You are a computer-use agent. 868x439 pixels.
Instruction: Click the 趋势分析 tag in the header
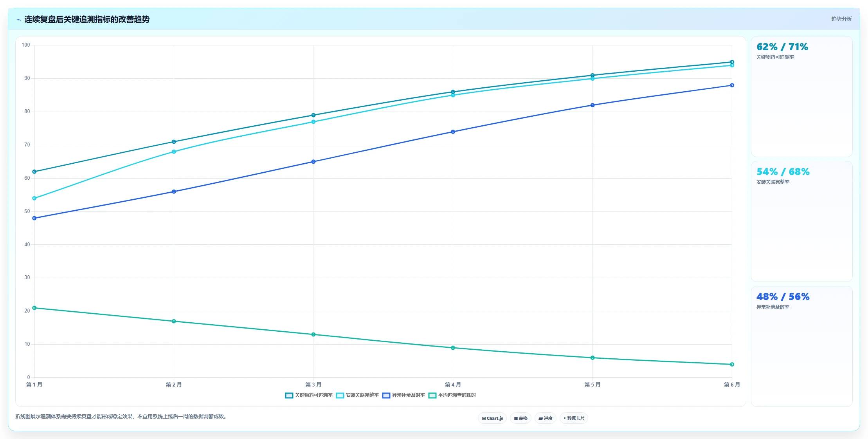point(841,19)
